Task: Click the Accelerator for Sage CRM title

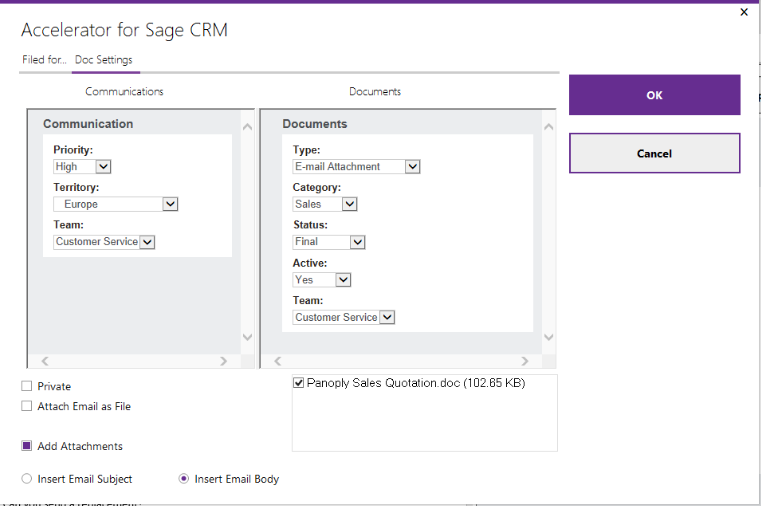Action: 124,30
